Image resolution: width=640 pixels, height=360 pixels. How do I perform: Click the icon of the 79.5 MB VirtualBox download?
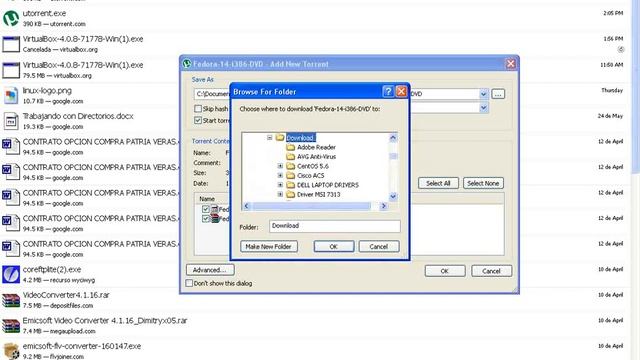(11, 70)
